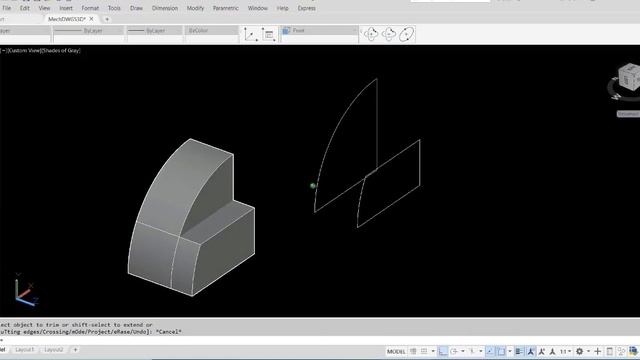
Task: Expand snap mode options arrow
Action: tap(433, 351)
